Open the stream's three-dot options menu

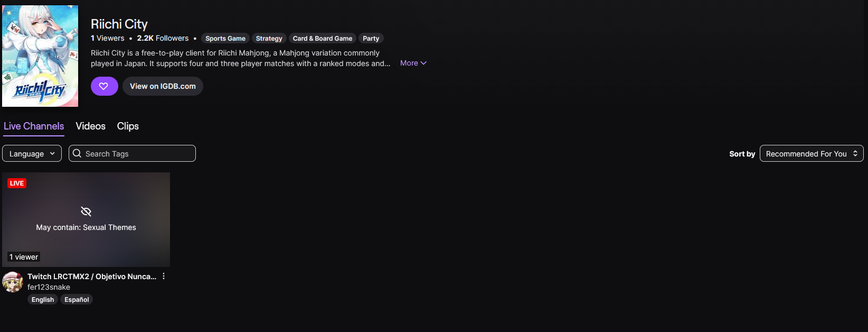(x=164, y=276)
